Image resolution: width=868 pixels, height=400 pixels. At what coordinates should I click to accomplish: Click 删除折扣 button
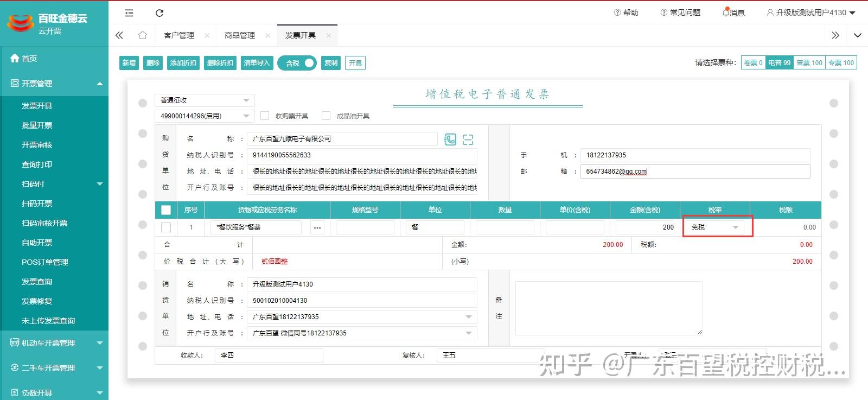point(220,63)
